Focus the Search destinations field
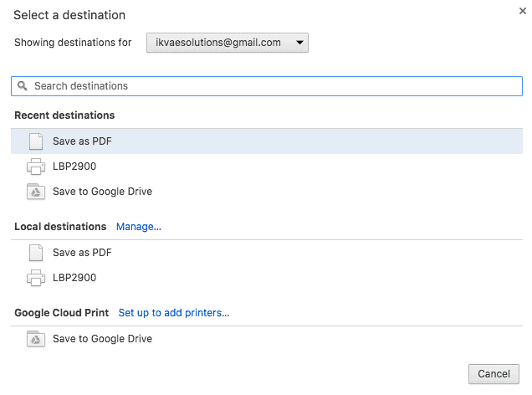The image size is (532, 395). [x=267, y=86]
